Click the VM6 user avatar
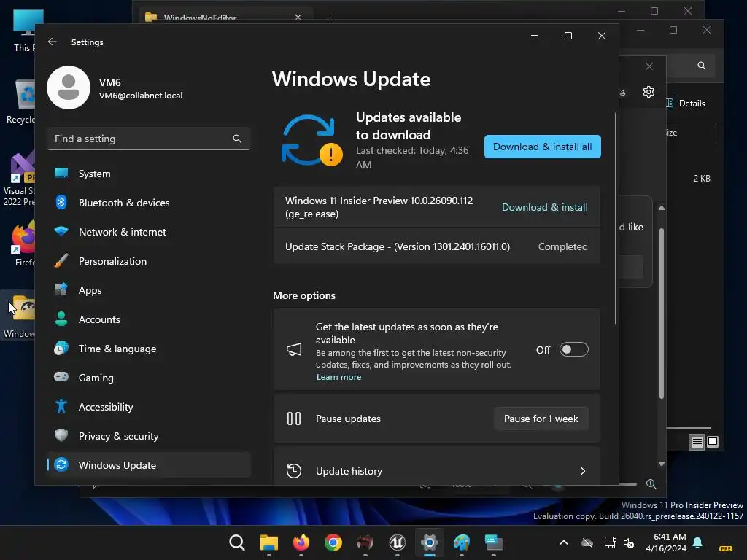 (x=69, y=87)
